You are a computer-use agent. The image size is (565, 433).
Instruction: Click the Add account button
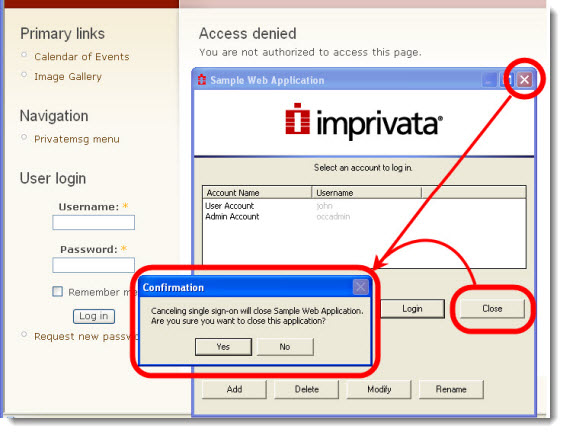(x=234, y=389)
